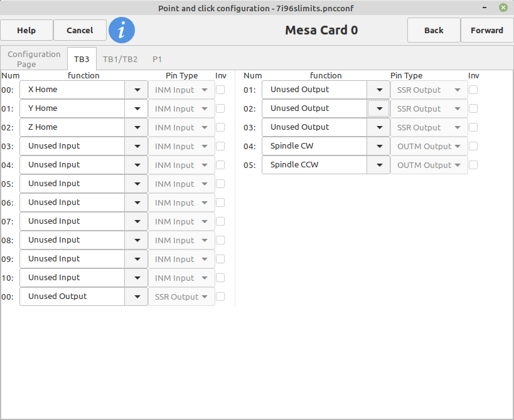Click the blue info icon
The width and height of the screenshot is (514, 420).
[122, 30]
